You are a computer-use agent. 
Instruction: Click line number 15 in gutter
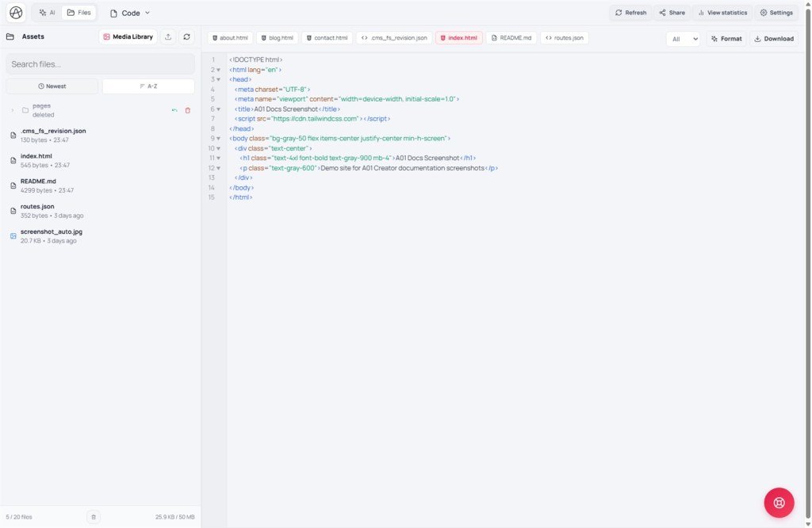point(211,197)
